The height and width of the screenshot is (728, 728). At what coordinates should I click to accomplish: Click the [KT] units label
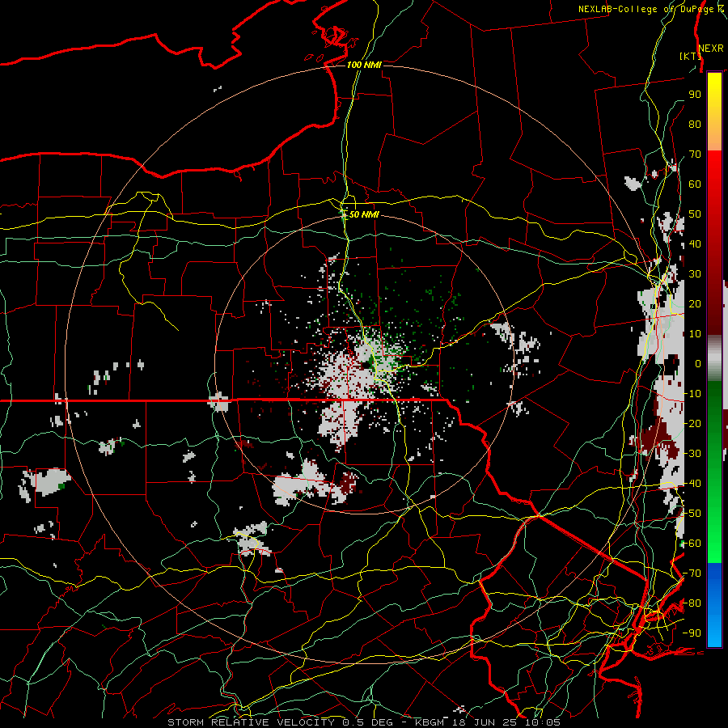click(x=690, y=56)
